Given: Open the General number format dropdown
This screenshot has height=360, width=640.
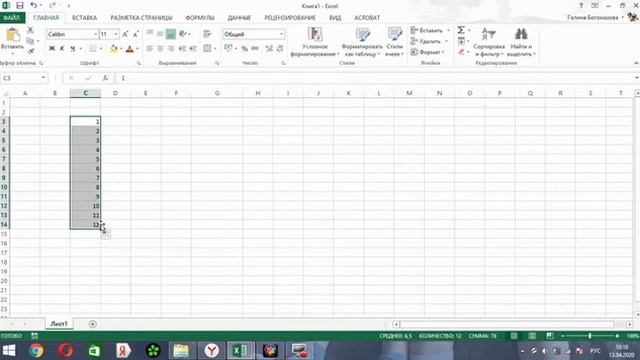Looking at the screenshot, I should click(282, 34).
